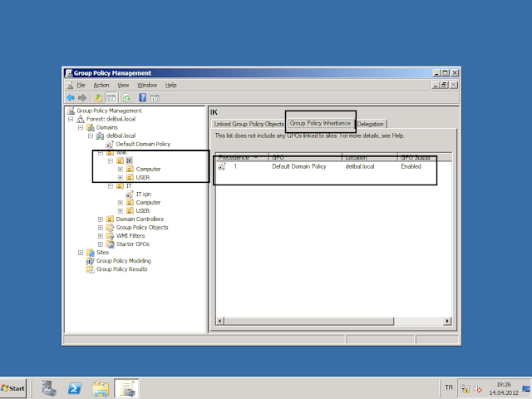Image resolution: width=532 pixels, height=399 pixels.
Task: Click the blue Help toolbar icon
Action: pos(143,97)
